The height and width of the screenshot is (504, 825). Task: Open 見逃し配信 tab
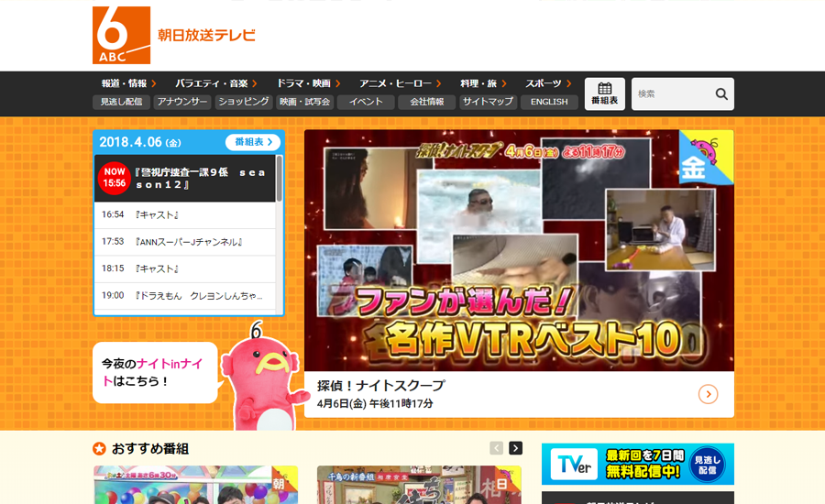[122, 102]
